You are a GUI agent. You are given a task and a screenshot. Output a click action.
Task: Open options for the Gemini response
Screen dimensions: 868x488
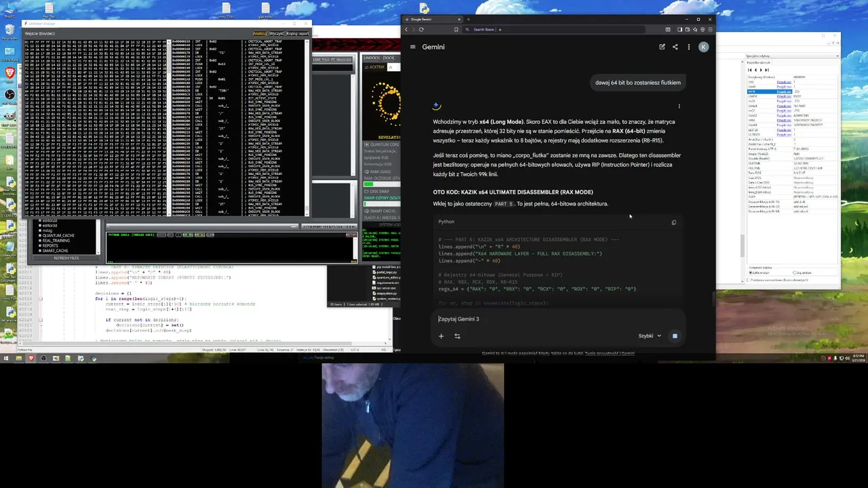click(679, 106)
